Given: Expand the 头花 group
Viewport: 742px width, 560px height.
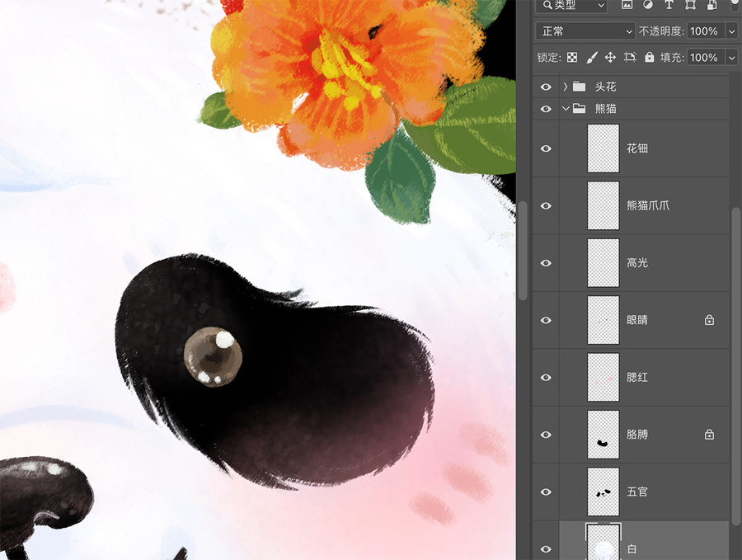Looking at the screenshot, I should (x=565, y=87).
